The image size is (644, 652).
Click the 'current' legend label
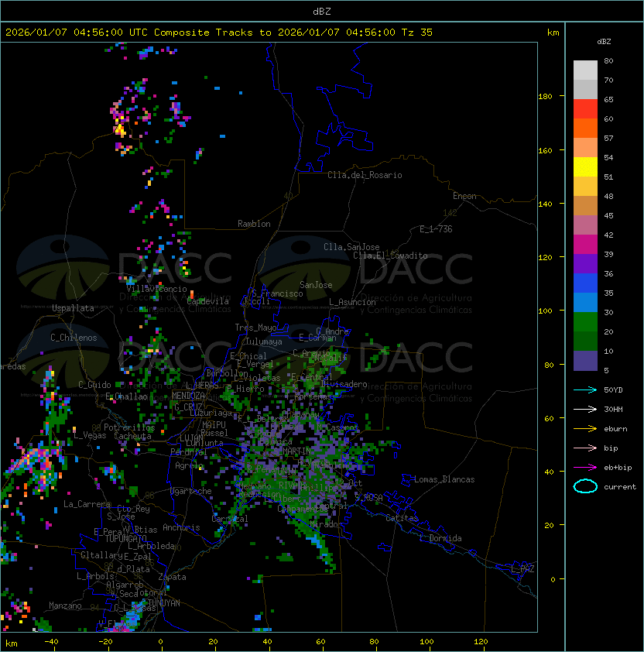click(620, 486)
